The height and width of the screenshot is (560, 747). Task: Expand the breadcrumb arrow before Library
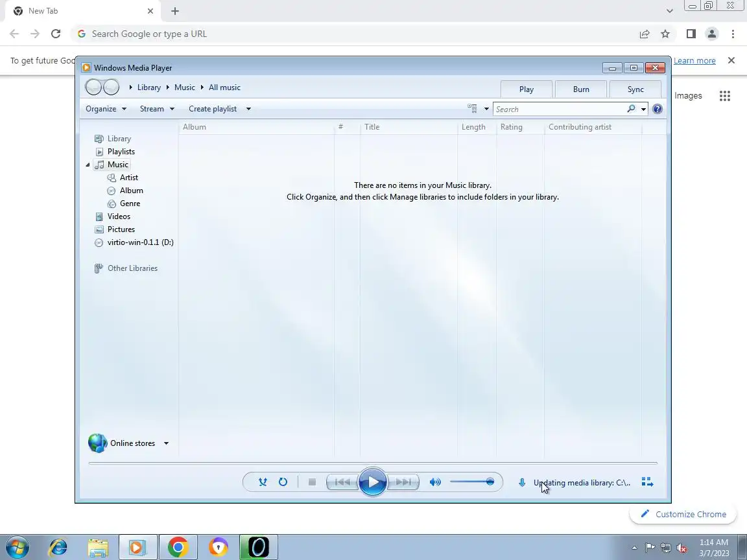point(130,87)
